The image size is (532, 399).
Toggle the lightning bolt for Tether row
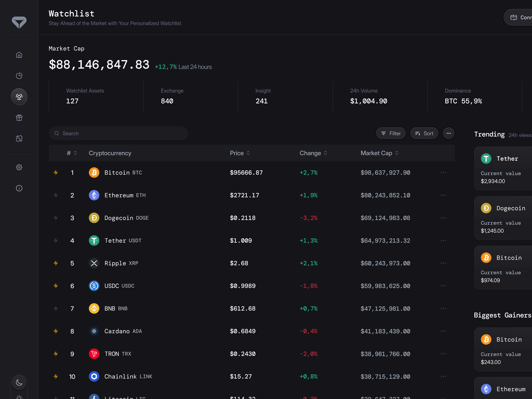point(56,240)
